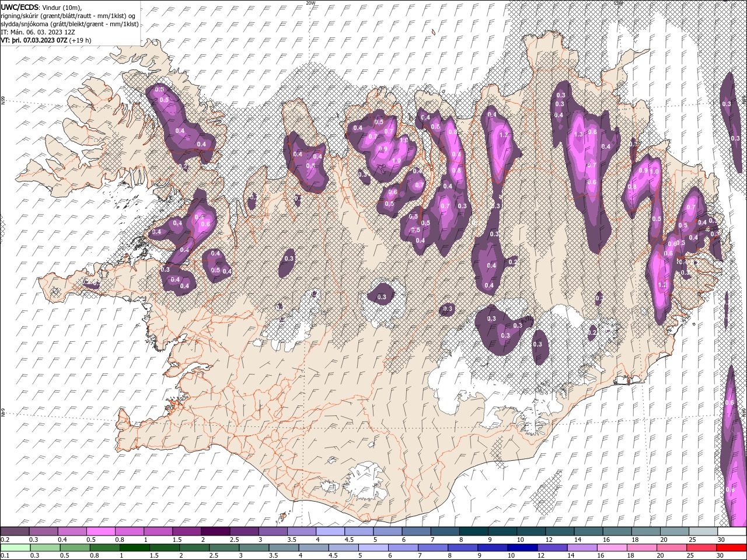This screenshot has height=560, width=747.
Task: Click the '0.4' label in upper legend
Action: click(62, 540)
